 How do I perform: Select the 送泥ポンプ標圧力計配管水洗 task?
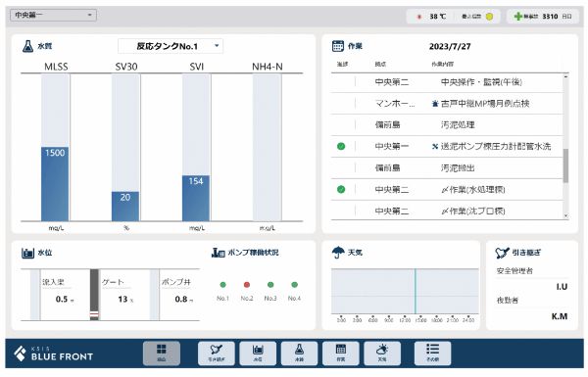coord(447,147)
